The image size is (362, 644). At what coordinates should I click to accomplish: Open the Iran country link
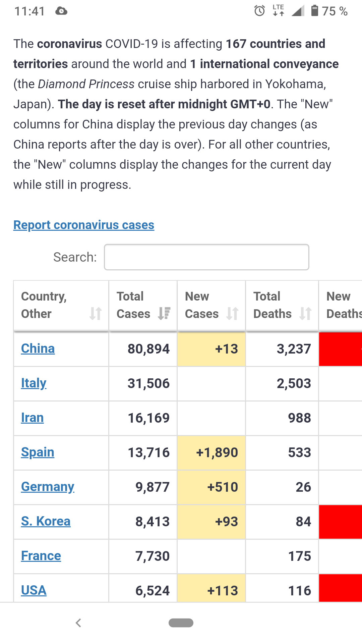pos(33,418)
